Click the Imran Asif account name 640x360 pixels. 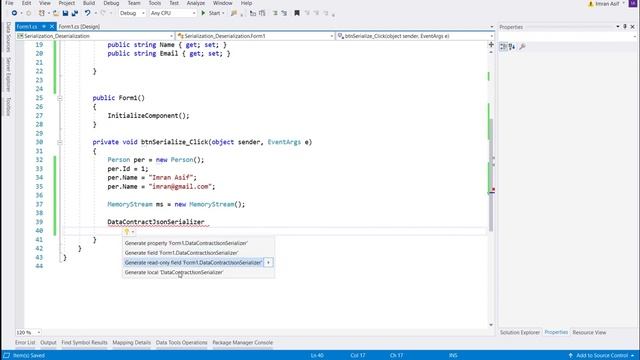[607, 4]
